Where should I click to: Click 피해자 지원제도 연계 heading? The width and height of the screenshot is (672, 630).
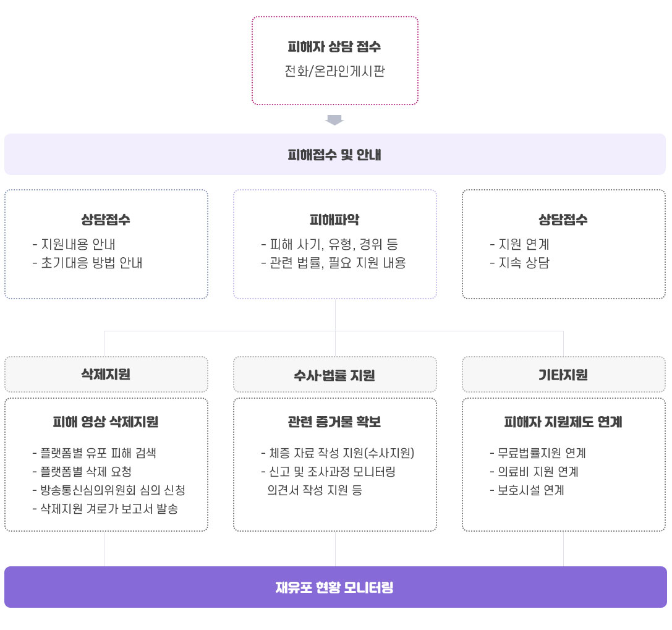(x=563, y=422)
